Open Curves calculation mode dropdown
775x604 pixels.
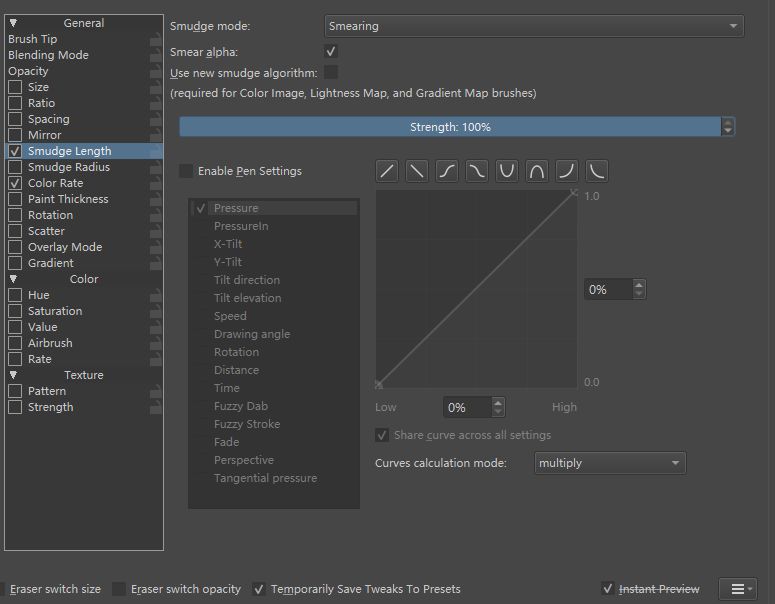[x=610, y=463]
